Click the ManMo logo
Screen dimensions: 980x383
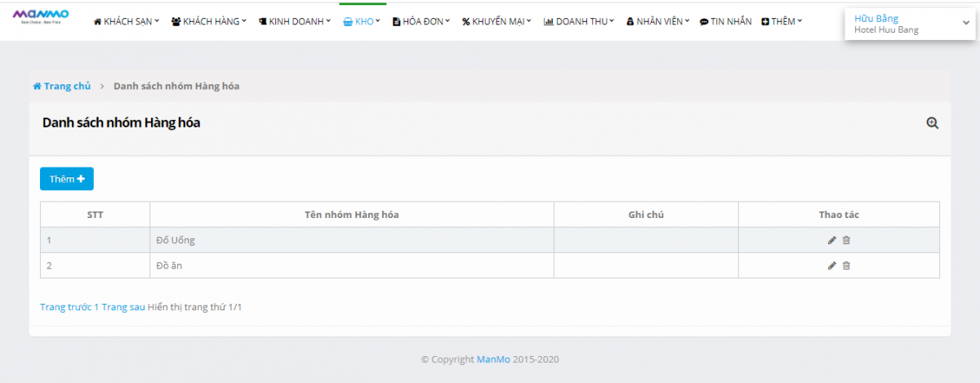[41, 16]
